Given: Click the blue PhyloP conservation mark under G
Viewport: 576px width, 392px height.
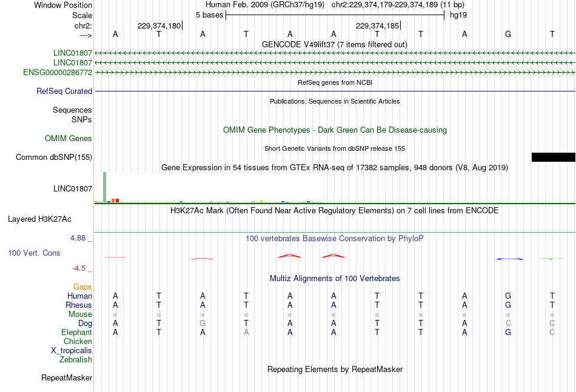Looking at the screenshot, I should coord(509,259).
